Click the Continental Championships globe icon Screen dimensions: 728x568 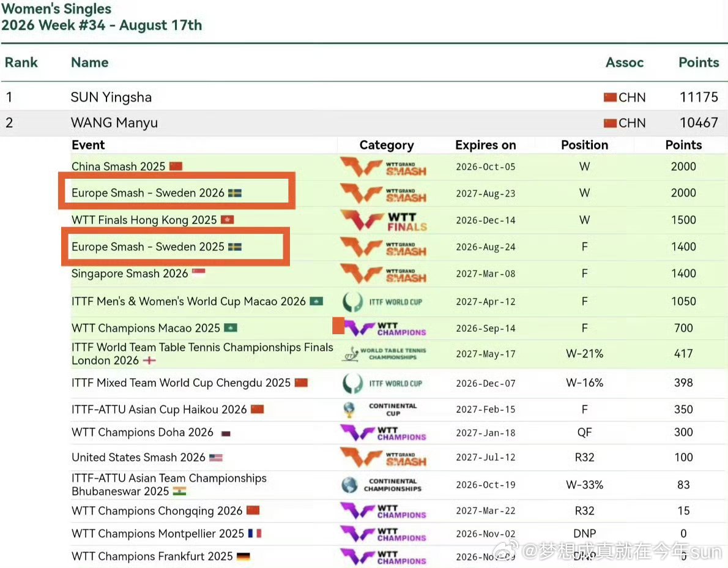coord(349,485)
